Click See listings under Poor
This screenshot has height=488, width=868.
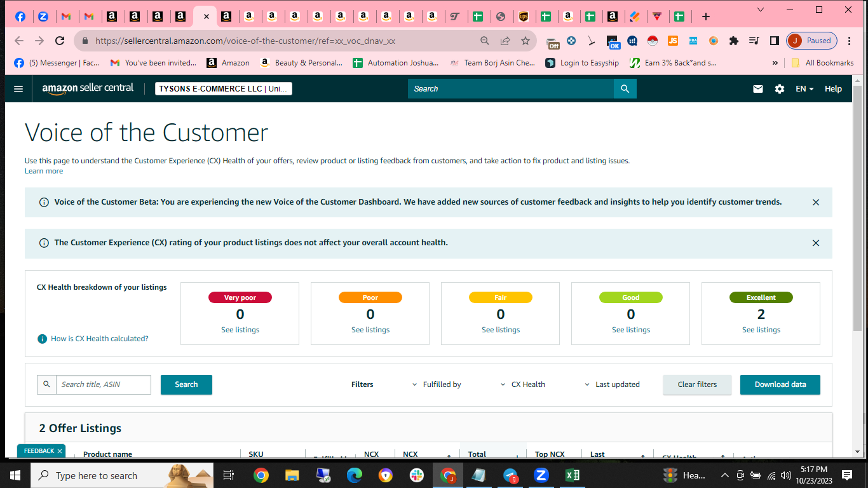tap(370, 330)
